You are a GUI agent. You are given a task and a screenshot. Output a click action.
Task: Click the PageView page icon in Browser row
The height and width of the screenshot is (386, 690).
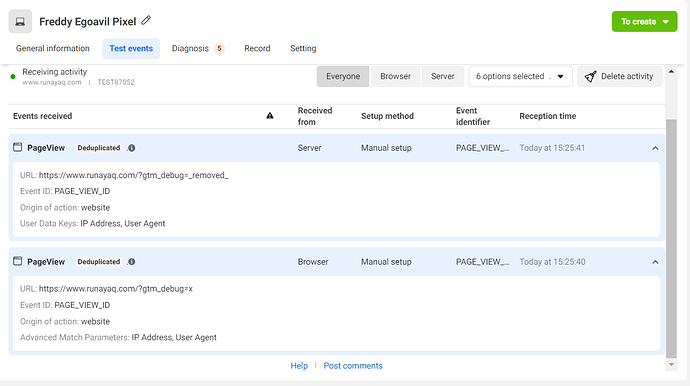click(x=18, y=261)
